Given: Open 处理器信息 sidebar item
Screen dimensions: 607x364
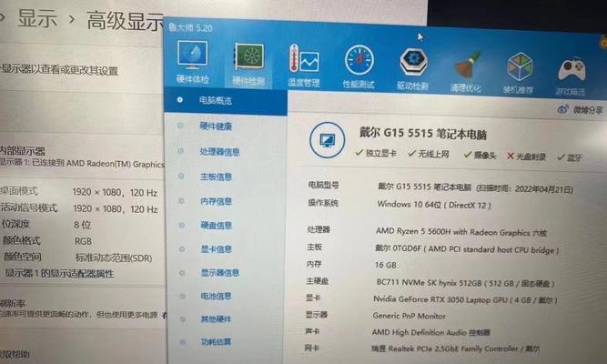Looking at the screenshot, I should coord(219,152).
